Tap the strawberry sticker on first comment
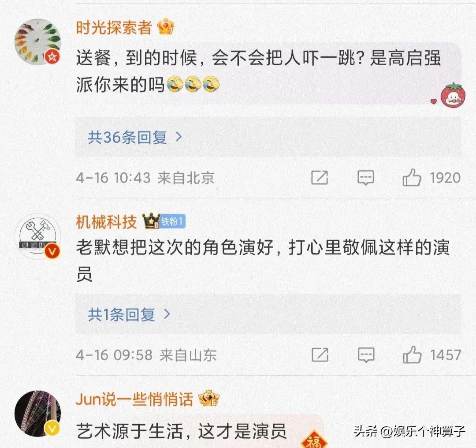This screenshot has height=448, width=476. click(452, 95)
